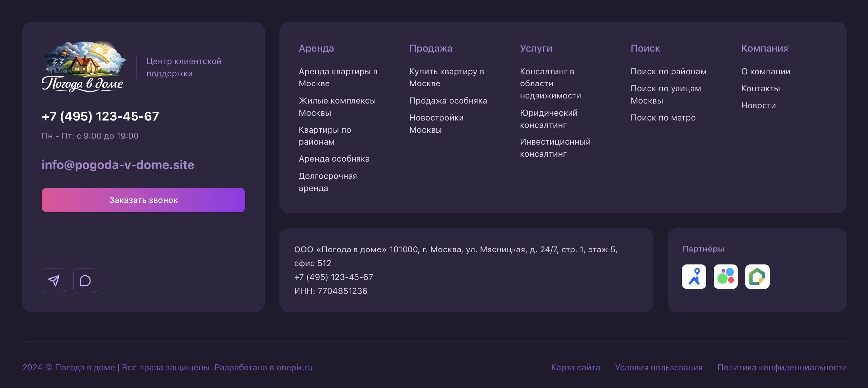
Task: Click the Долгосрочная аренда link
Action: (x=328, y=182)
